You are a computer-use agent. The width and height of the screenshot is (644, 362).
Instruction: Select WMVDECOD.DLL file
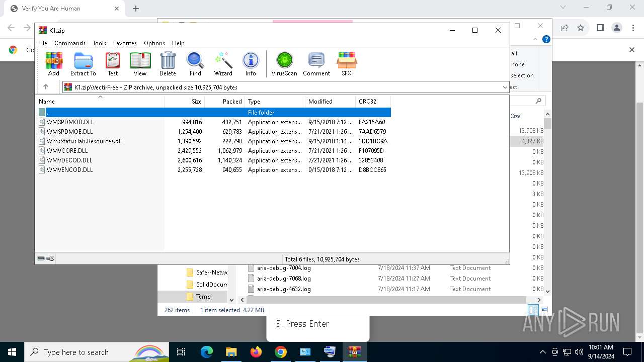214,160
